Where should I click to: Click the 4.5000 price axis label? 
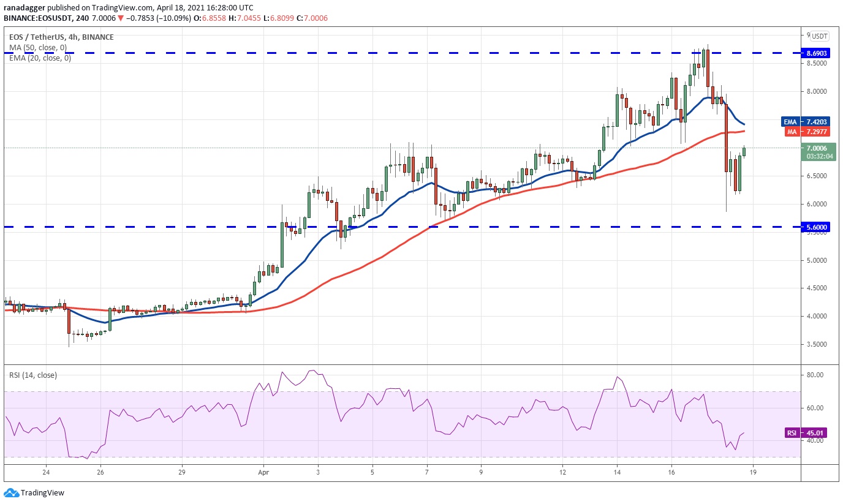click(817, 288)
